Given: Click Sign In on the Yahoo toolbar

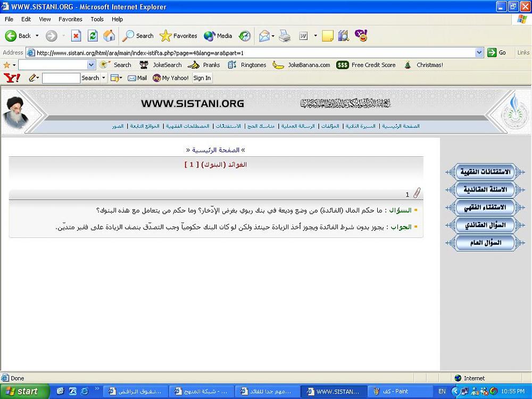Looking at the screenshot, I should (x=202, y=78).
